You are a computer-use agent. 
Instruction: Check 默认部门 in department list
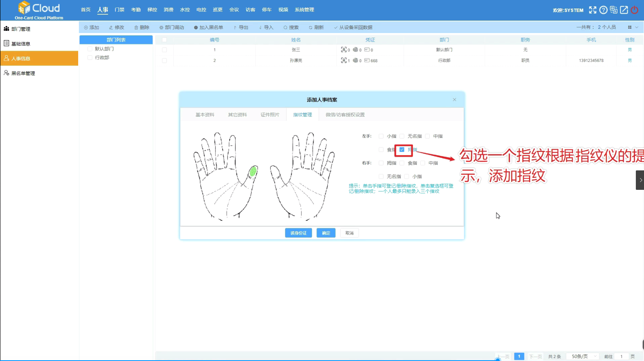click(90, 49)
